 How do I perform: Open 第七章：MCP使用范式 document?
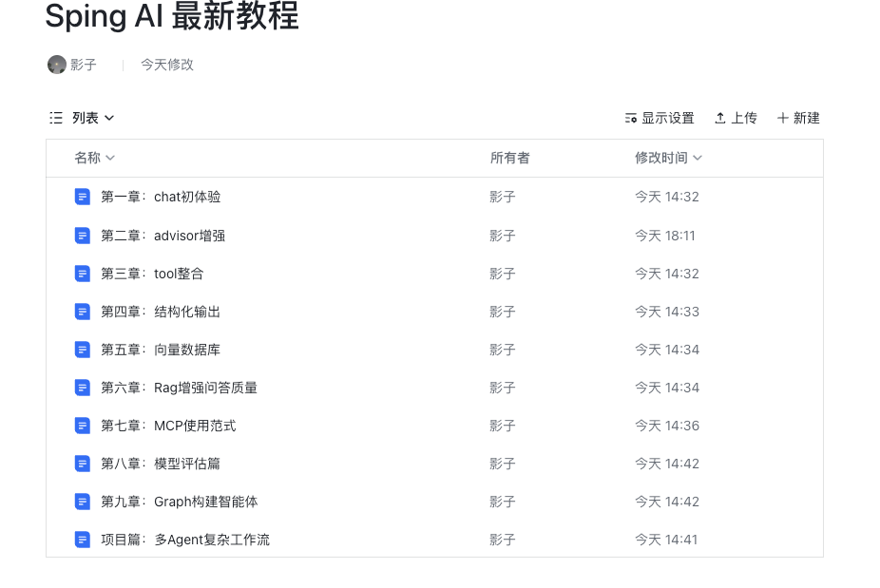pyautogui.click(x=168, y=426)
